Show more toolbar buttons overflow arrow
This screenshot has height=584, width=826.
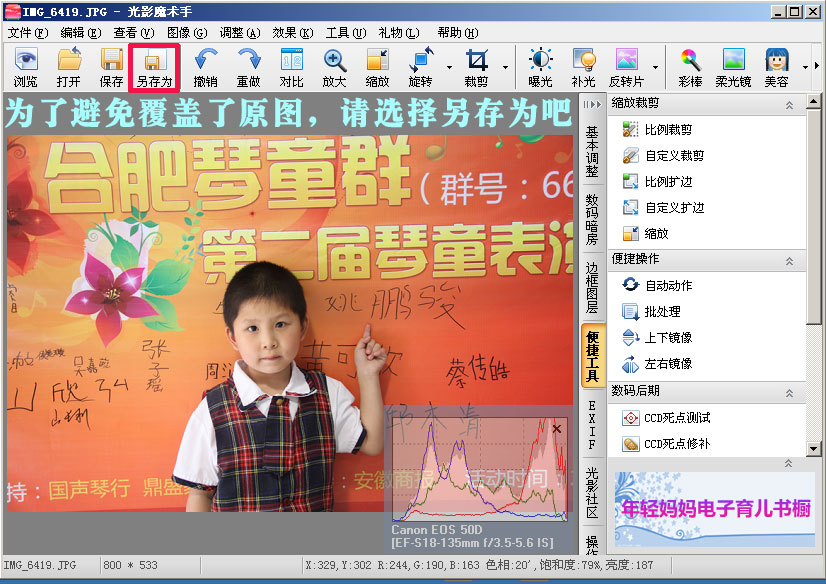click(817, 66)
